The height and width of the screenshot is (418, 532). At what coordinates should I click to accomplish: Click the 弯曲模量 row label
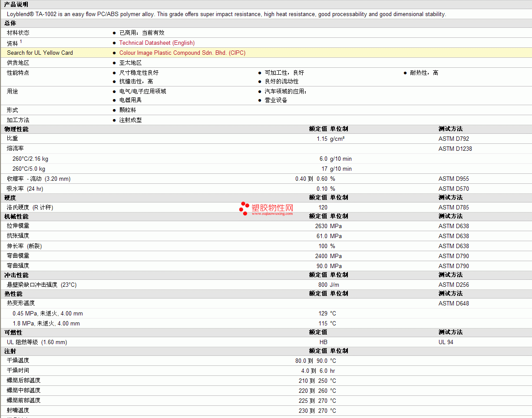(x=18, y=256)
